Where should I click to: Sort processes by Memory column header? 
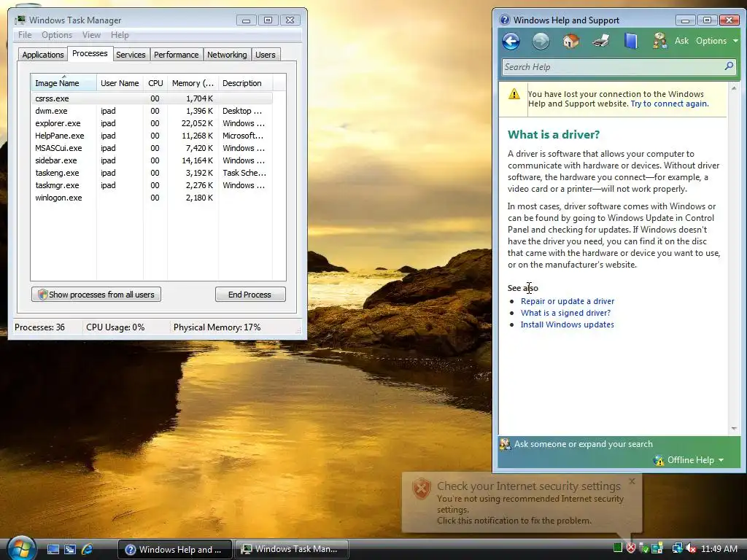tap(193, 83)
